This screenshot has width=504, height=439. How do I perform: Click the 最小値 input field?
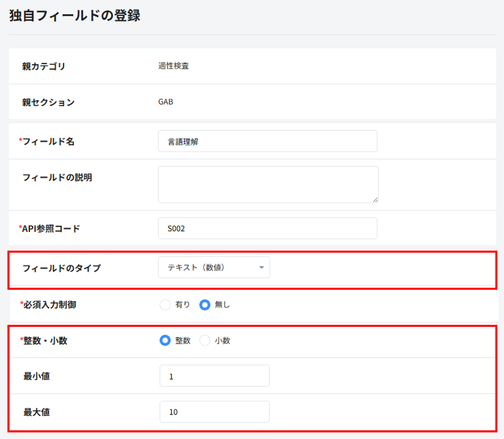point(214,376)
